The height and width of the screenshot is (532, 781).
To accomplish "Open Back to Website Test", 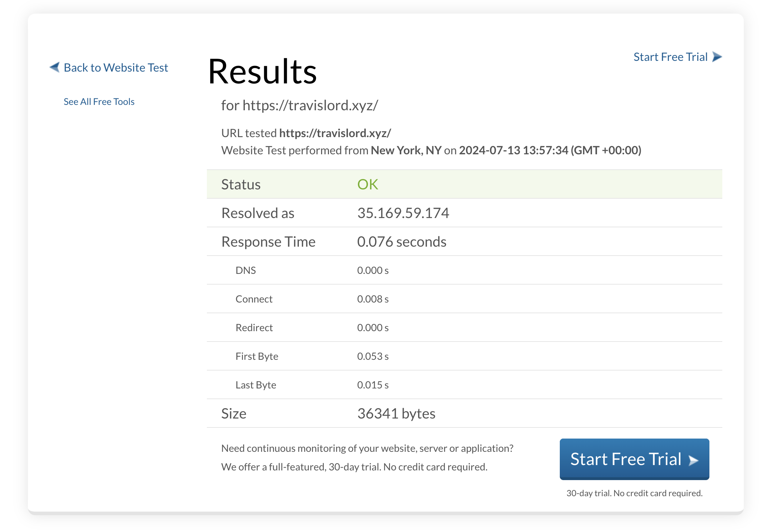I will 116,67.
